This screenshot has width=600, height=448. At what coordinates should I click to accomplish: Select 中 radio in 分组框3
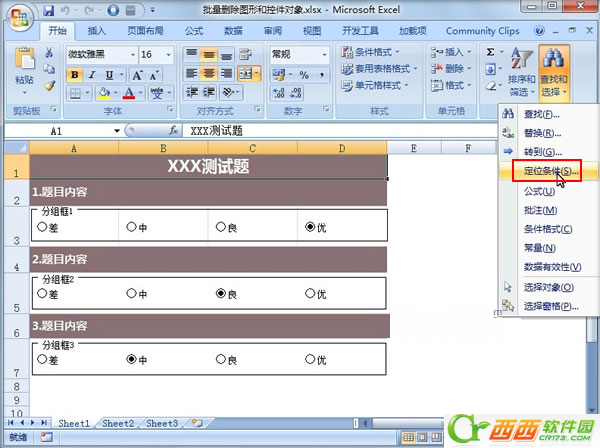(x=131, y=359)
